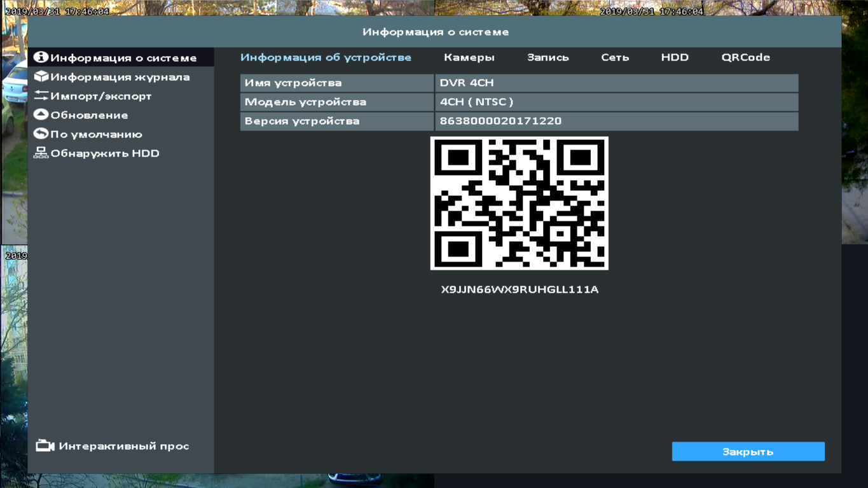Select Обнаружить HDD in the sidebar
This screenshot has width=868, height=488.
point(121,153)
